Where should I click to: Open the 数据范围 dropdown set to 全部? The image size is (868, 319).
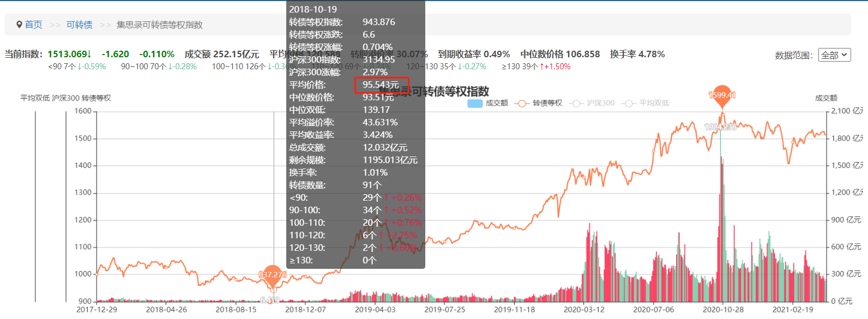pyautogui.click(x=834, y=55)
